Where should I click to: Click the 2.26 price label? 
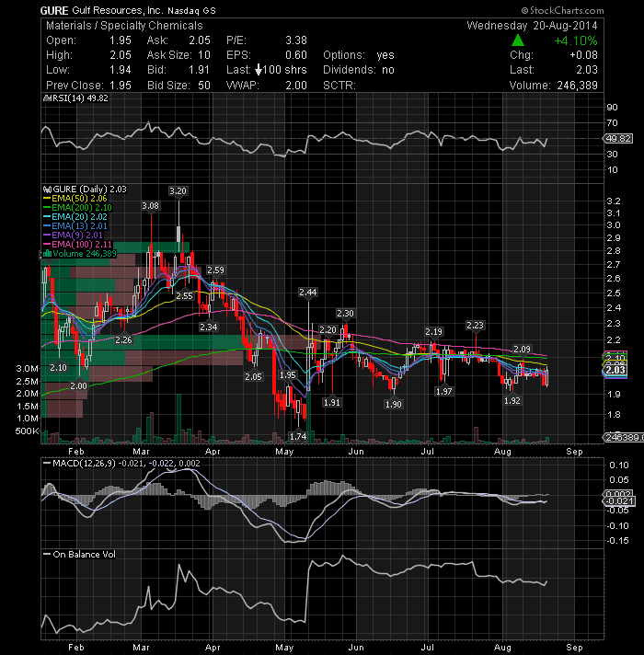click(123, 340)
